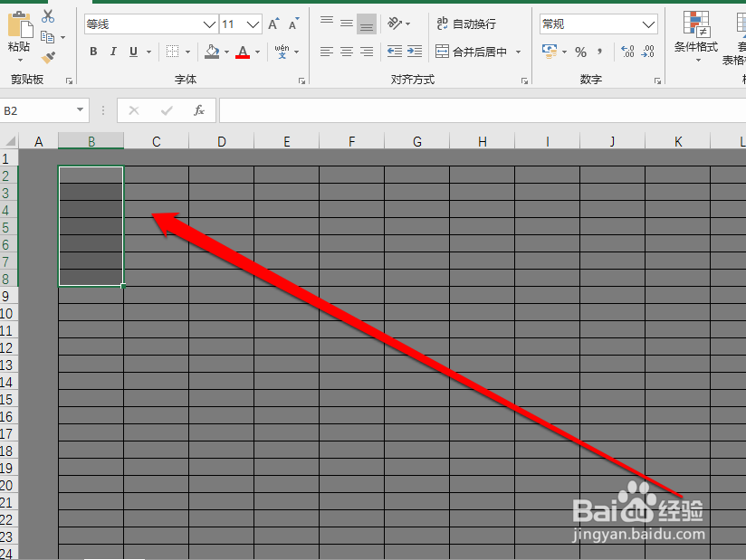Click the Name Box showing B2
746x560 pixels.
[x=36, y=109]
